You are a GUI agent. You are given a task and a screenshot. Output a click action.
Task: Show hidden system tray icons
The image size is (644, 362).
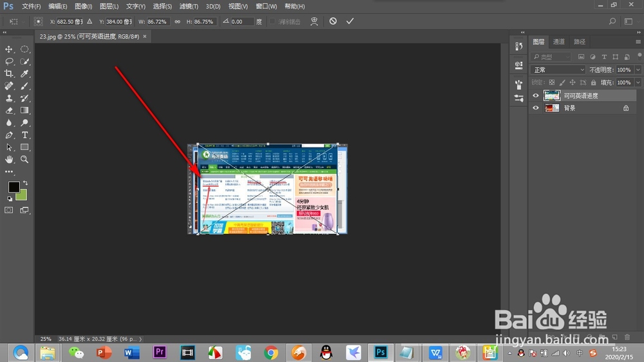click(x=509, y=353)
